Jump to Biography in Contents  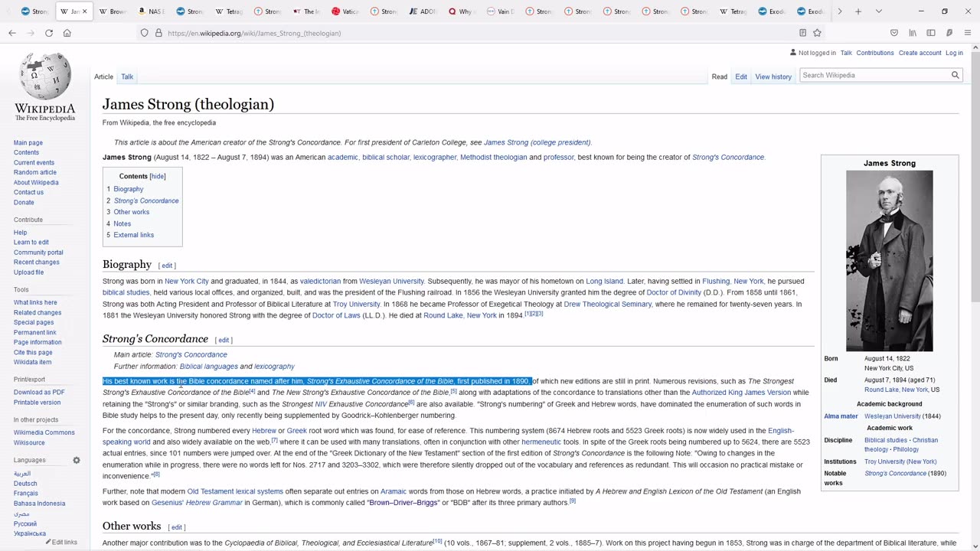(x=129, y=189)
